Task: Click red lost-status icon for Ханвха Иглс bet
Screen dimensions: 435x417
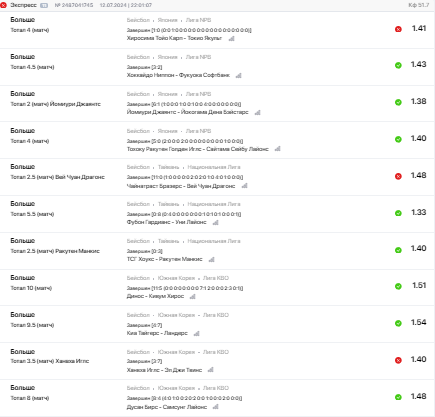Action: point(398,360)
